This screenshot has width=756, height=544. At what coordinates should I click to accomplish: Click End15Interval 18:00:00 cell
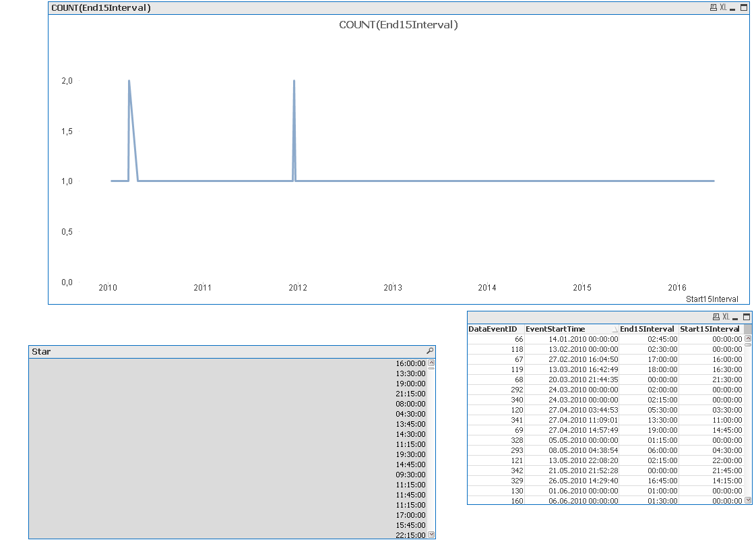[649, 370]
